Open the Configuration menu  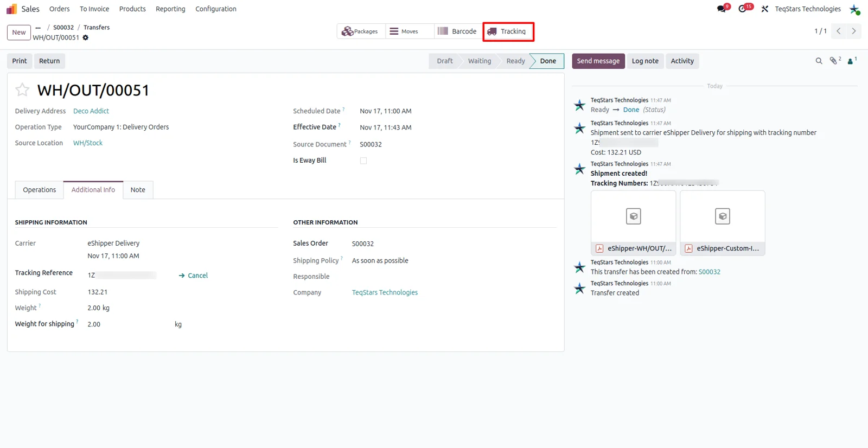coord(216,9)
